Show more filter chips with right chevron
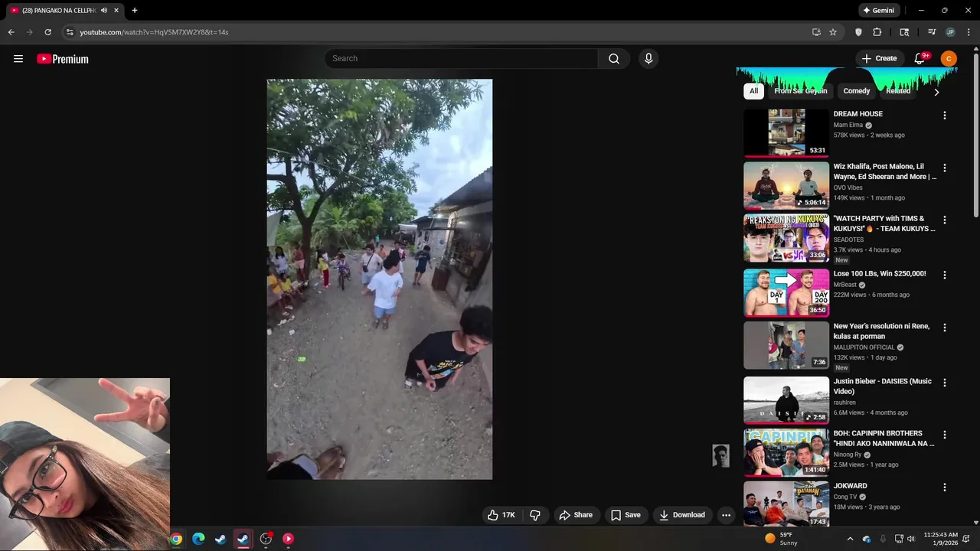Screen dimensions: 980x551 (936, 92)
